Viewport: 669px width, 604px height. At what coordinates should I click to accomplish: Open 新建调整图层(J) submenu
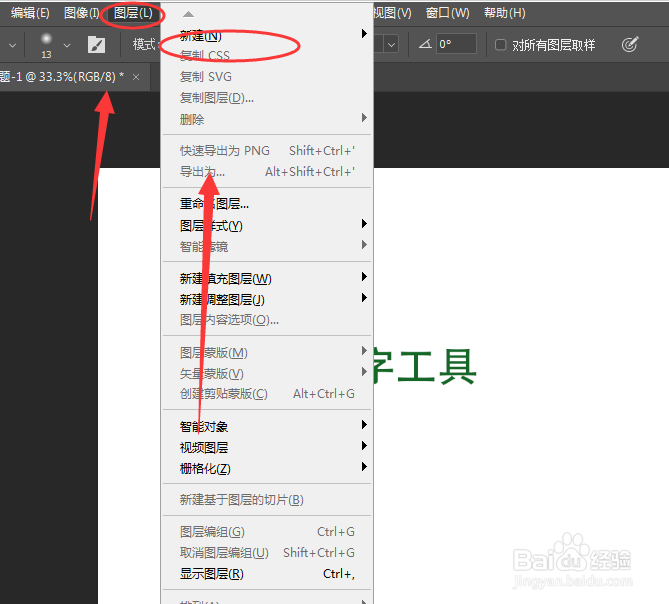267,299
